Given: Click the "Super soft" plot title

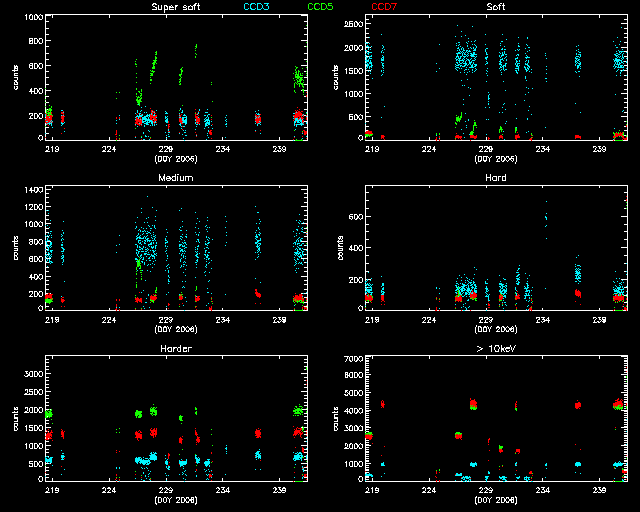Looking at the screenshot, I should [176, 7].
